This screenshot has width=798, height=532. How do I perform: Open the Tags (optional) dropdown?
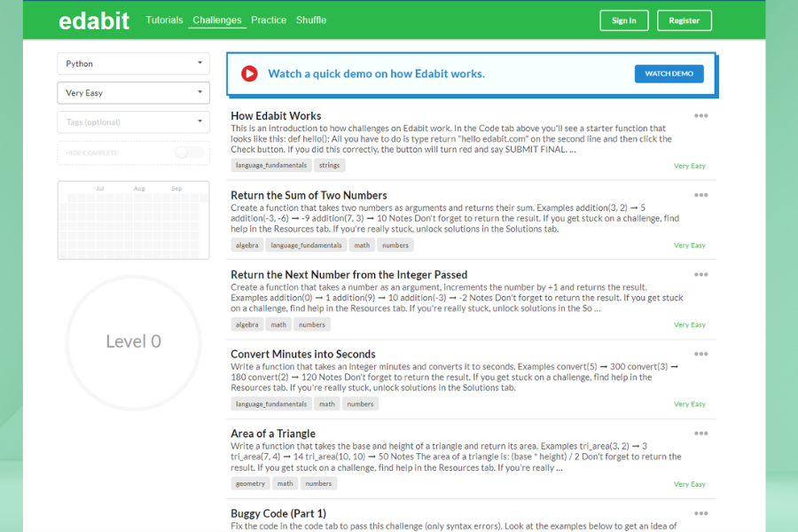click(x=133, y=122)
